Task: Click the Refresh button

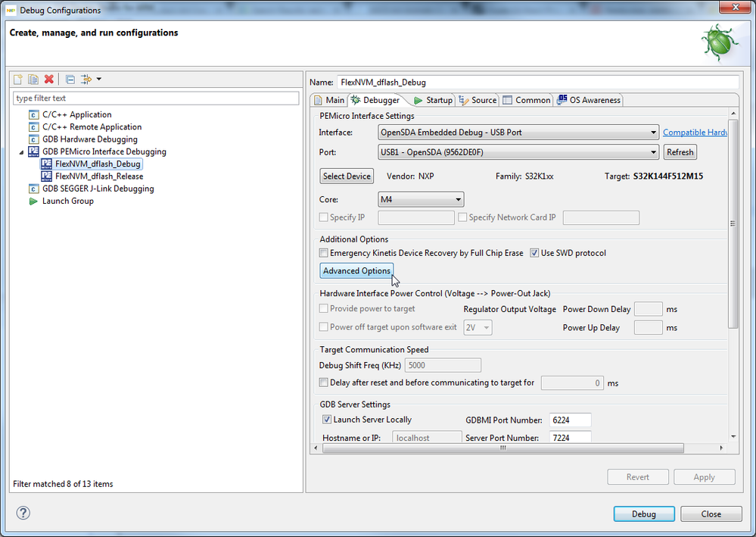Action: coord(680,152)
